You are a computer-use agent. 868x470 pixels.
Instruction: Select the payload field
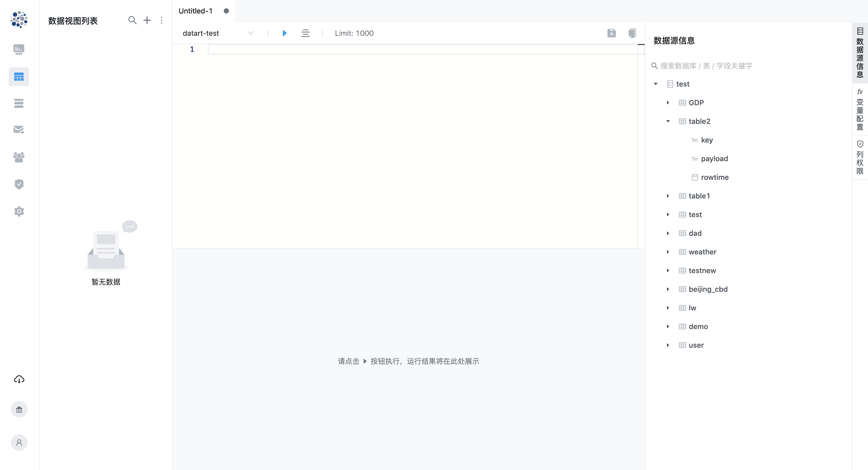[714, 159]
